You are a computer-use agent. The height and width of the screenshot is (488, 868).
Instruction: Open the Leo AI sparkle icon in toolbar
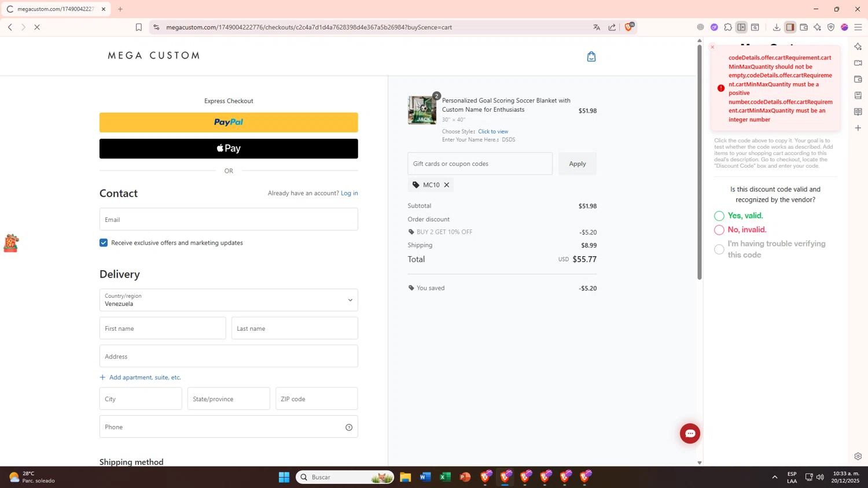(x=817, y=27)
